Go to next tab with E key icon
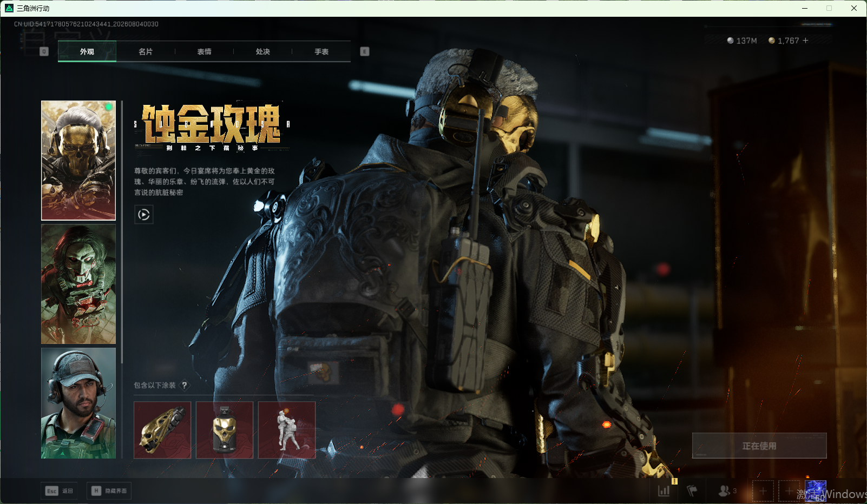This screenshot has width=867, height=504. click(365, 51)
